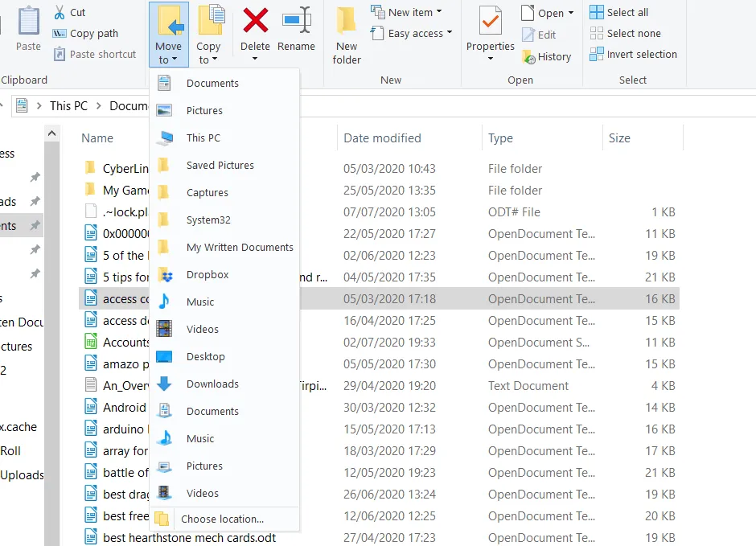756x546 pixels.
Task: Select Desktop in the Move to list
Action: (205, 357)
